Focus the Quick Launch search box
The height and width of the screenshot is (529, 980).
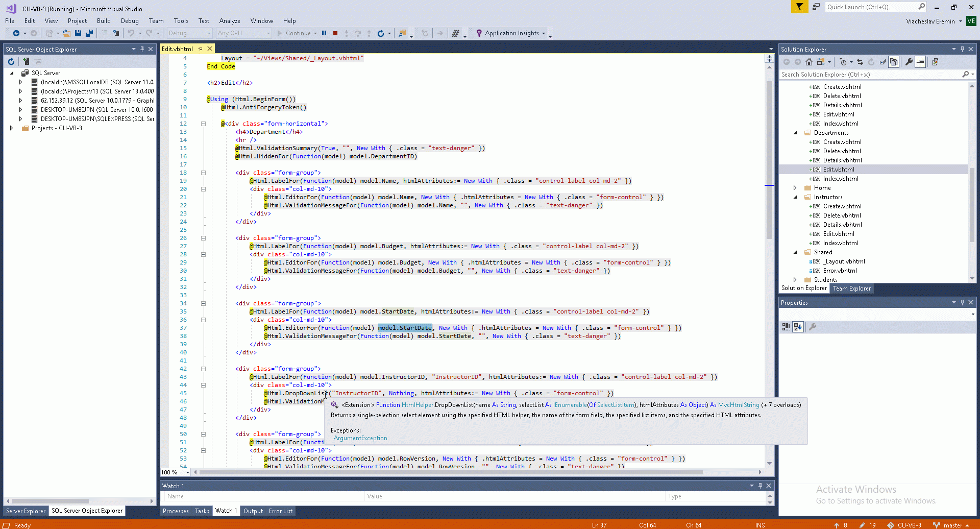[875, 7]
